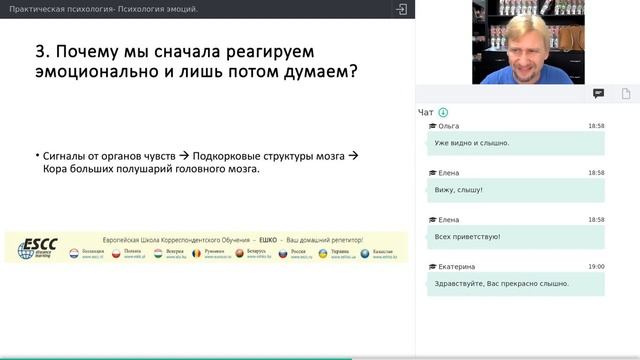Click the Russia flag in banner
The image size is (640, 360).
tap(283, 254)
